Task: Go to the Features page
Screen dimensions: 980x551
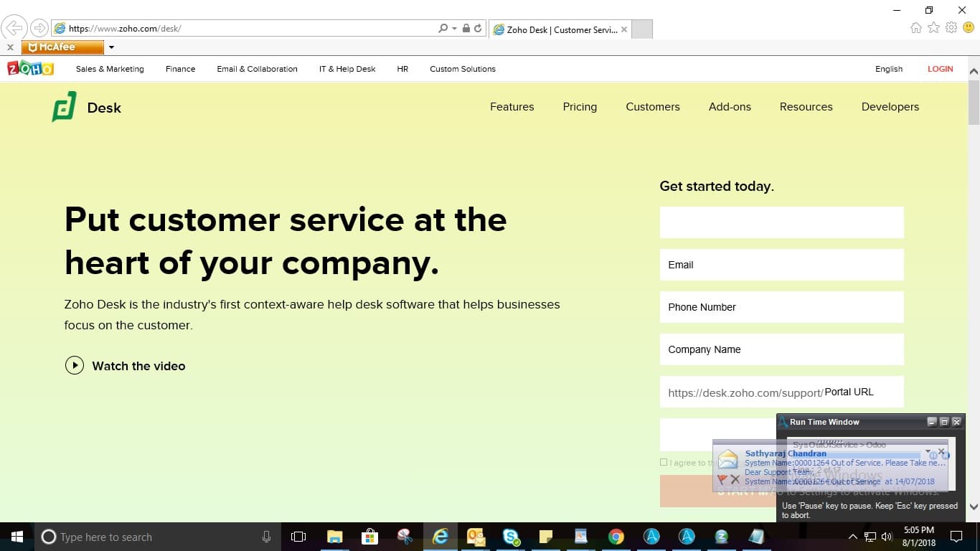Action: [512, 107]
